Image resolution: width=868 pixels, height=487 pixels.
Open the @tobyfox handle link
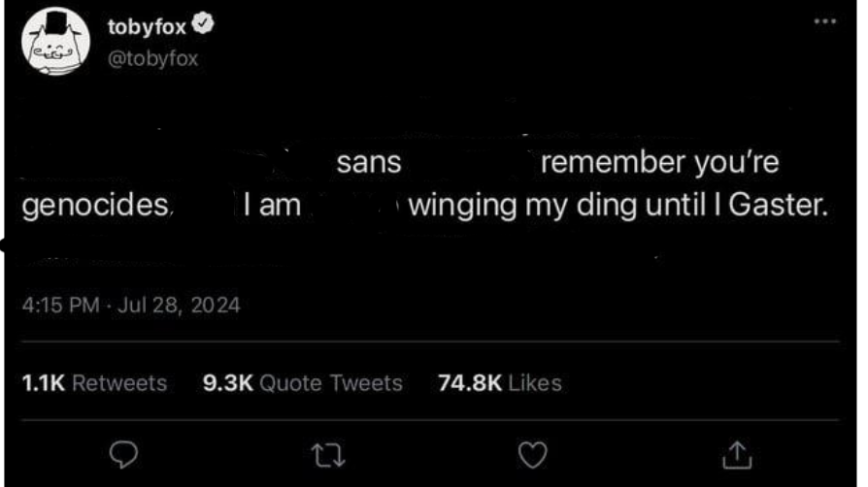(x=151, y=58)
